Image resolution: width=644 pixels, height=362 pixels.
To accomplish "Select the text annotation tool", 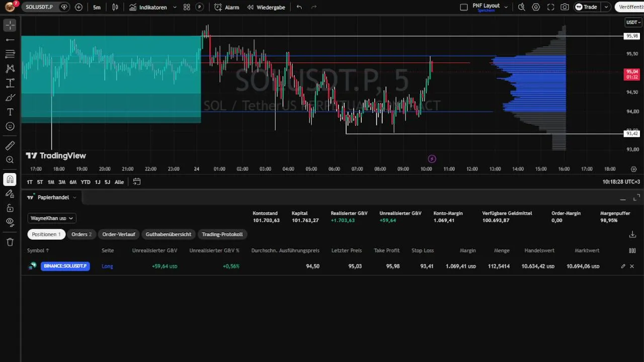I will point(10,112).
